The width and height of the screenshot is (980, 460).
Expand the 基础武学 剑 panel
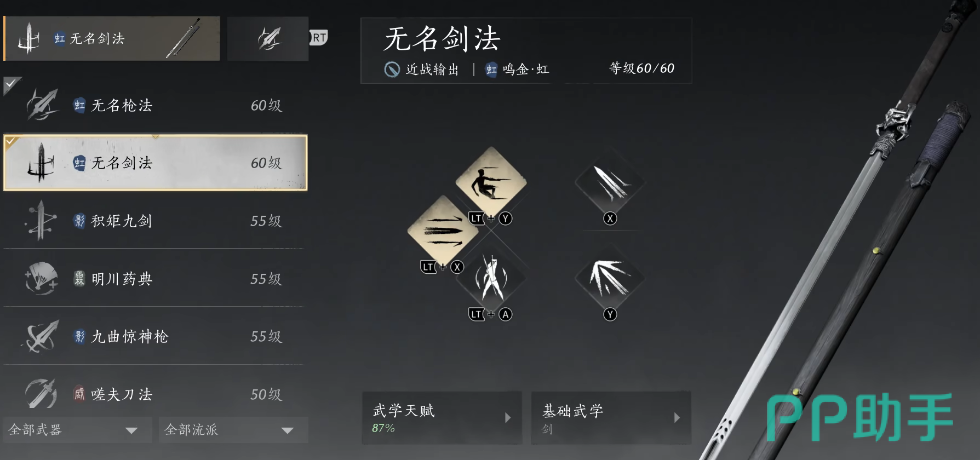pyautogui.click(x=611, y=418)
